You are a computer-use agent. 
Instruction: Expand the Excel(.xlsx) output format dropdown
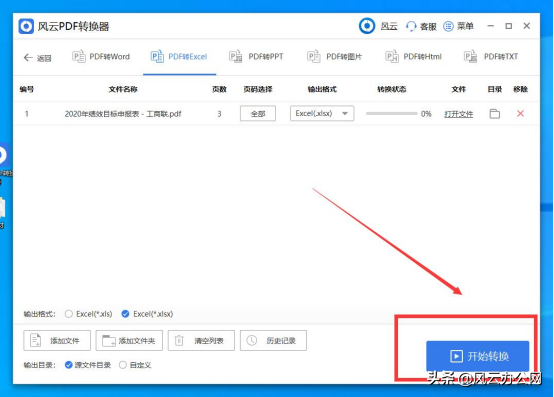(322, 113)
